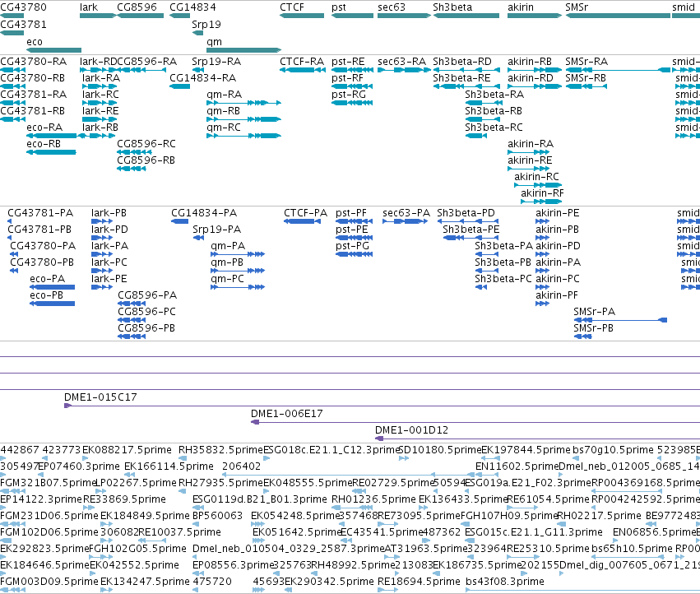Select transcript Sh3beta-RC
Screen dimensions: 700x594
494,128
